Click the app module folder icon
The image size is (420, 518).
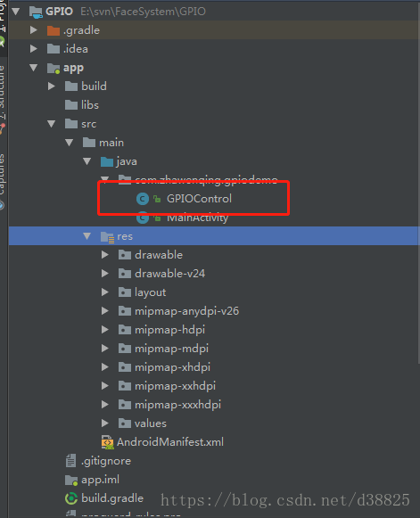coord(54,68)
